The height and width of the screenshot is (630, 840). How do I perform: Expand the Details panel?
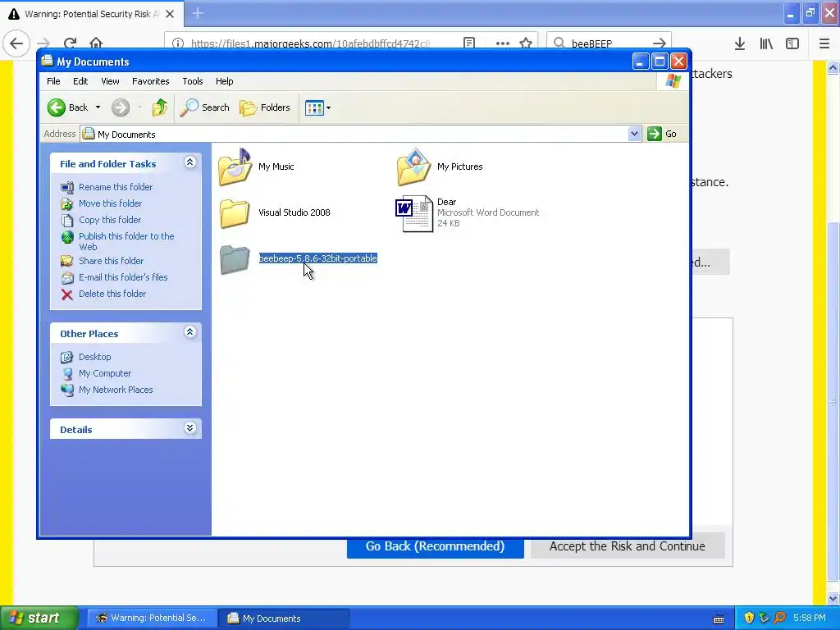click(x=189, y=428)
